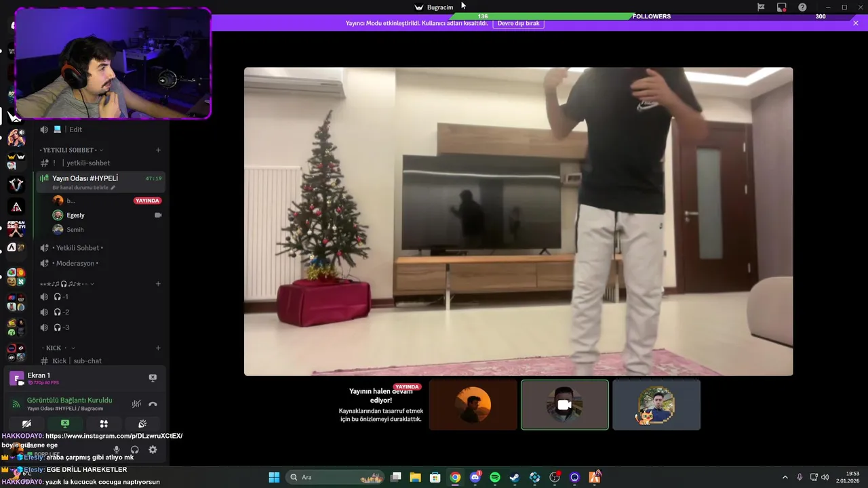868x488 pixels.
Task: Open Spotify from taskbar
Action: click(x=495, y=477)
